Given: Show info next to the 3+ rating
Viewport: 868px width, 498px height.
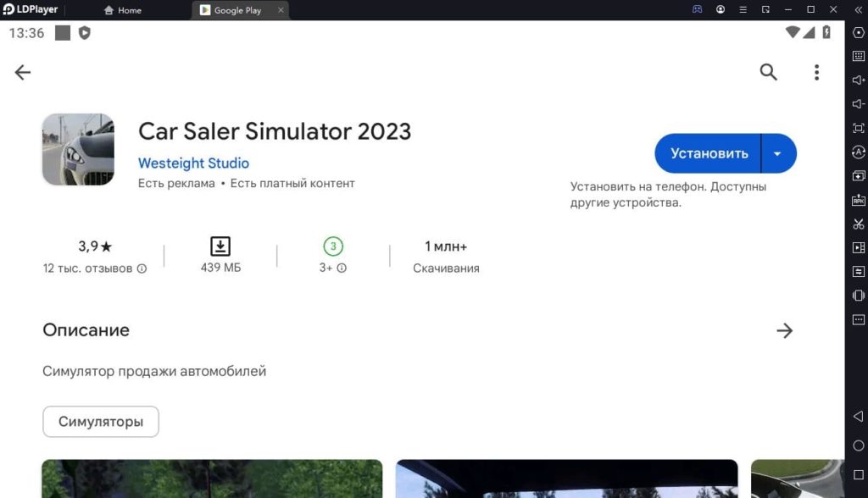Looking at the screenshot, I should 342,268.
